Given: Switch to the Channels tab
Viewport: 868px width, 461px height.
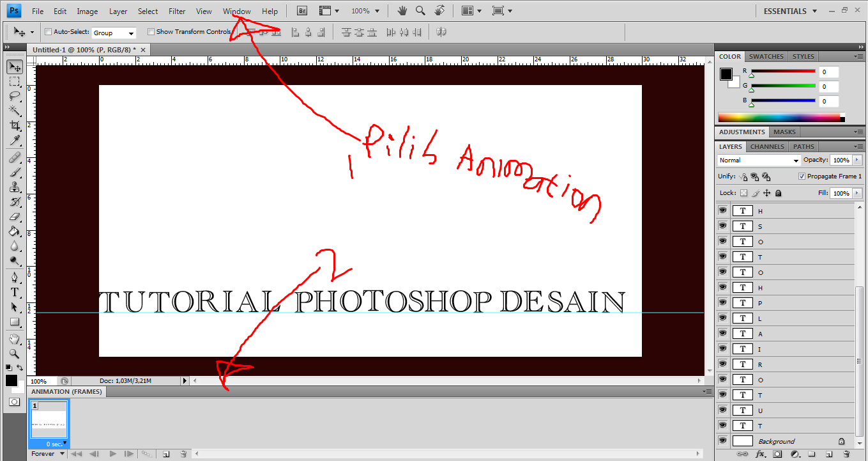Looking at the screenshot, I should pos(767,146).
